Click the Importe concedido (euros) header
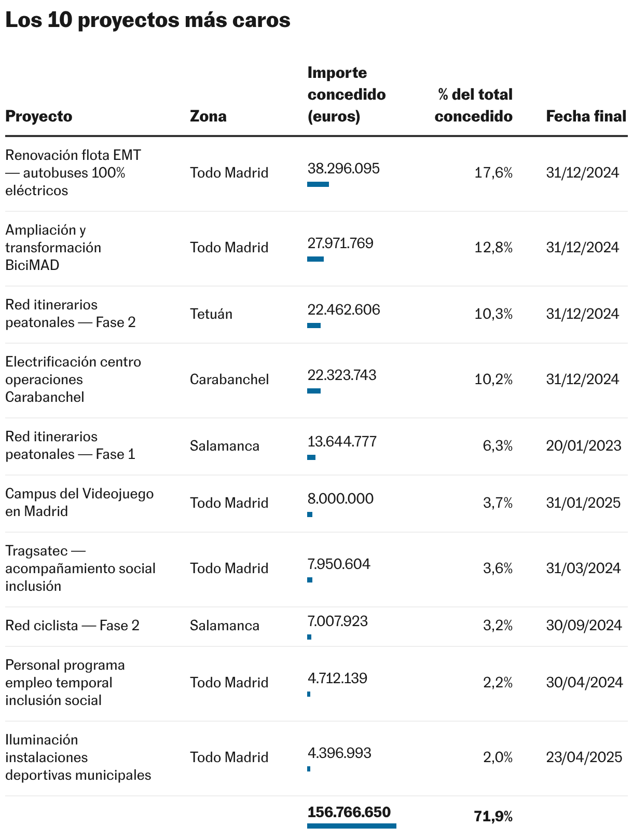Screen dimensions: 633x840 click(347, 94)
